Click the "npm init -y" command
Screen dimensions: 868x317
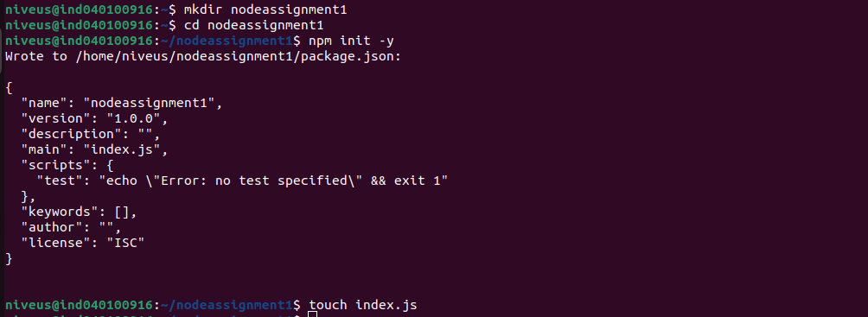click(x=351, y=41)
